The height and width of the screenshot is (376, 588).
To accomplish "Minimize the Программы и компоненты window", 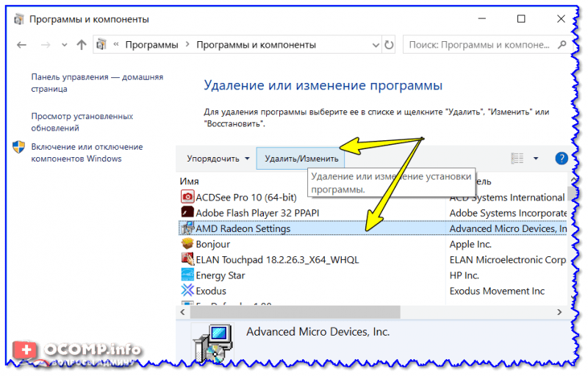I will tap(482, 18).
